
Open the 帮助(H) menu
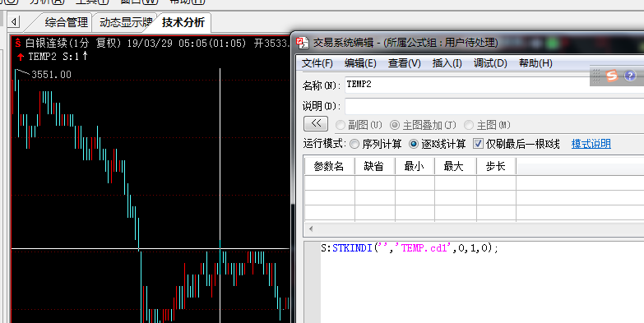(x=535, y=63)
